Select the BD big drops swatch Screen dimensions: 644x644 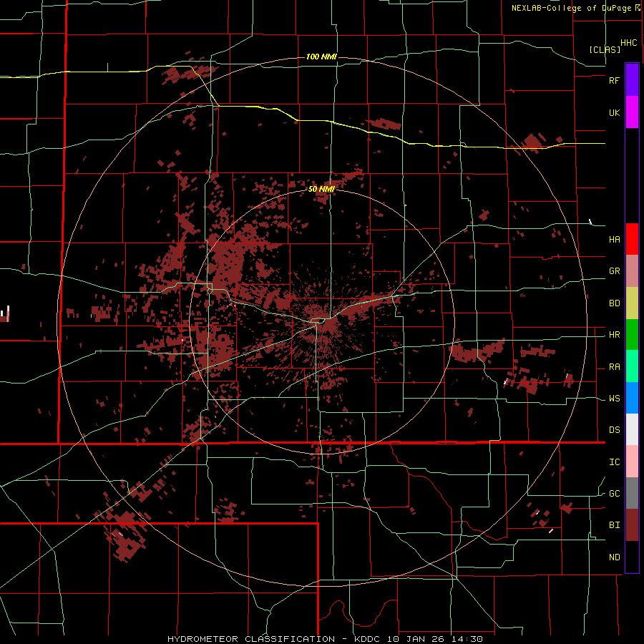tap(632, 303)
